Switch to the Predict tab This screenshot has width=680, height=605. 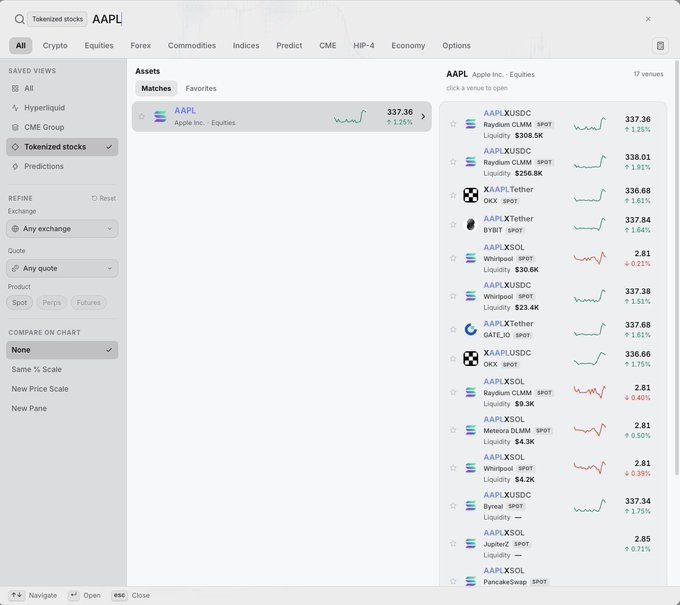click(x=289, y=46)
